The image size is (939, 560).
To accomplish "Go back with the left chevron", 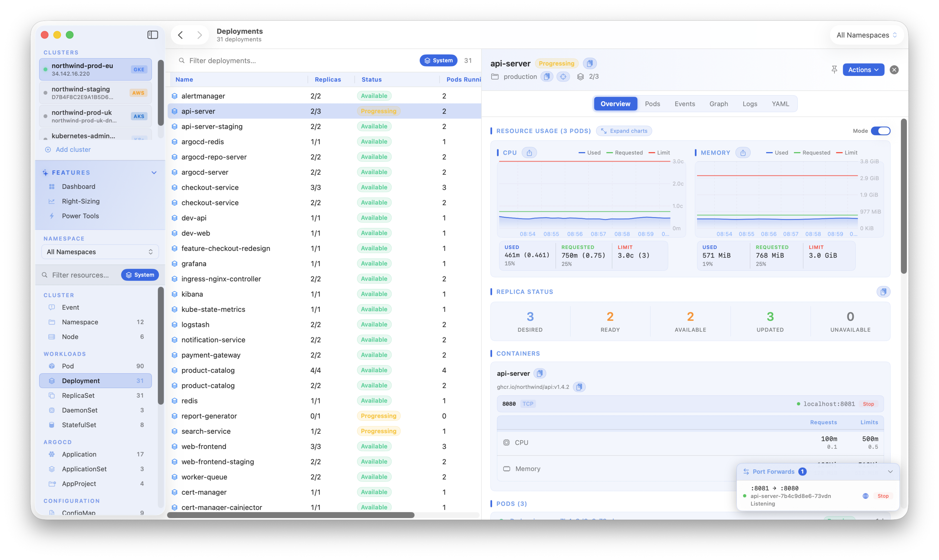I will coord(180,35).
